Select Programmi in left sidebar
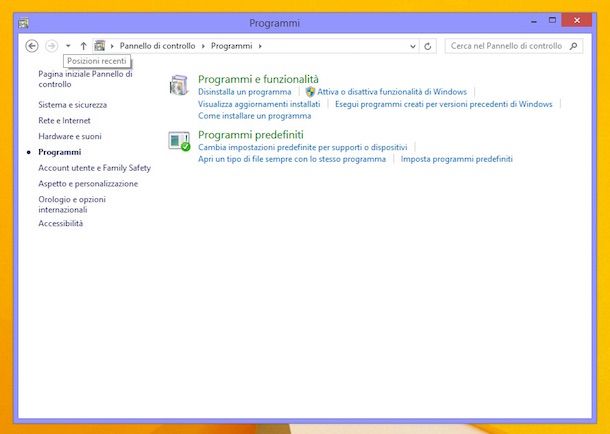 click(60, 152)
